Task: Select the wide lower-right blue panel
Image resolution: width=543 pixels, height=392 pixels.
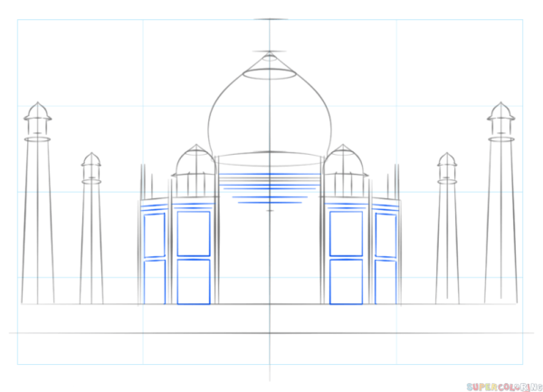Action: pyautogui.click(x=346, y=282)
